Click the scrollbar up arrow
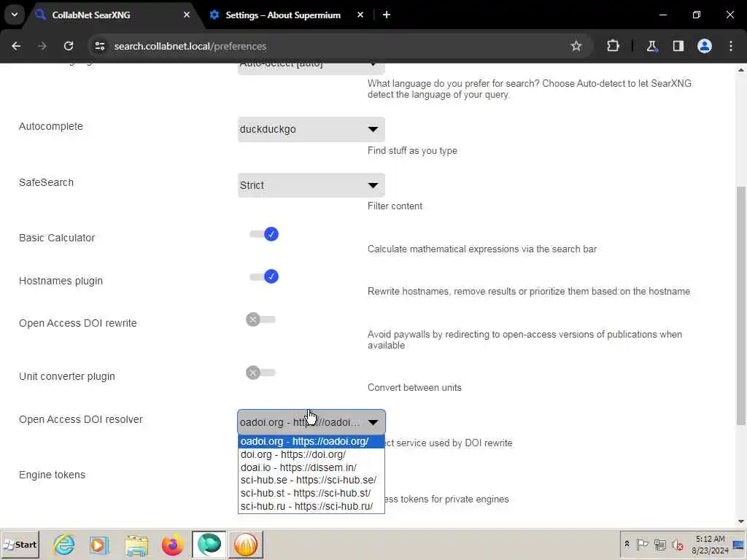The height and width of the screenshot is (560, 747). click(x=741, y=71)
